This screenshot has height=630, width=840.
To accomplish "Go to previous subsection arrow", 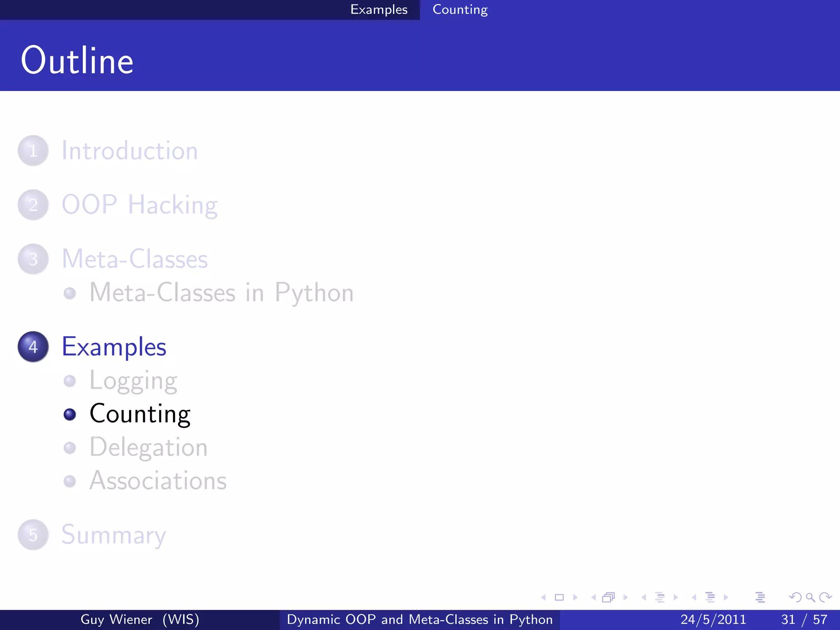I will [644, 598].
